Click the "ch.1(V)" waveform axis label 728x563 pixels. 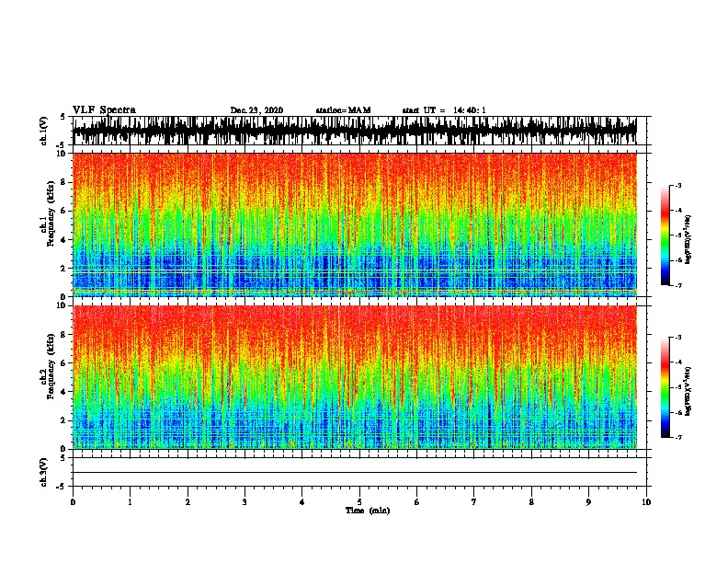click(x=44, y=131)
